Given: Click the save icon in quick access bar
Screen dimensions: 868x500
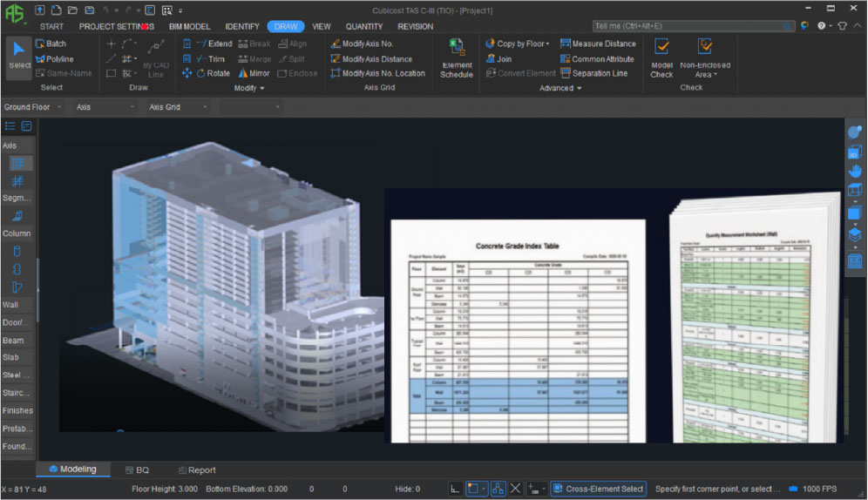Looking at the screenshot, I should coord(89,10).
